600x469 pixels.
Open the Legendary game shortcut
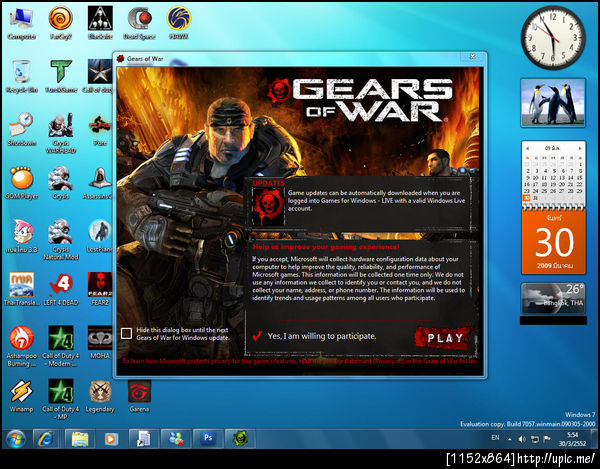(x=100, y=396)
